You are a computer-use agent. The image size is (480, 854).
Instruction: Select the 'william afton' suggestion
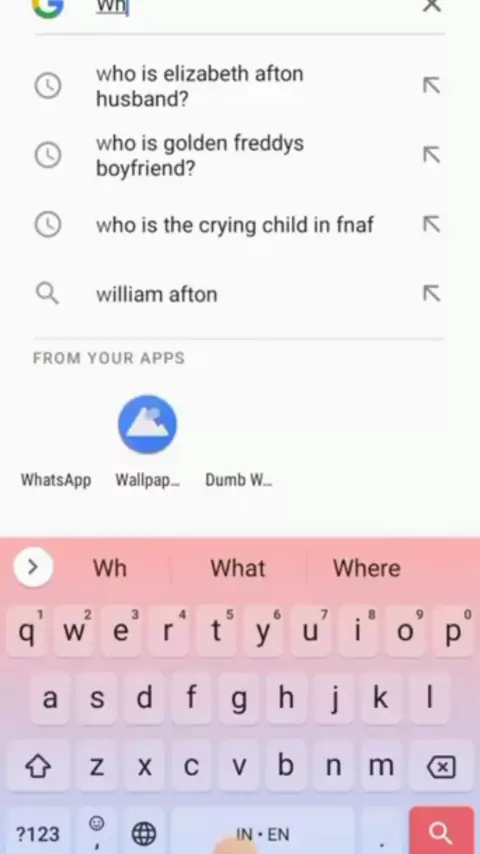pyautogui.click(x=157, y=294)
